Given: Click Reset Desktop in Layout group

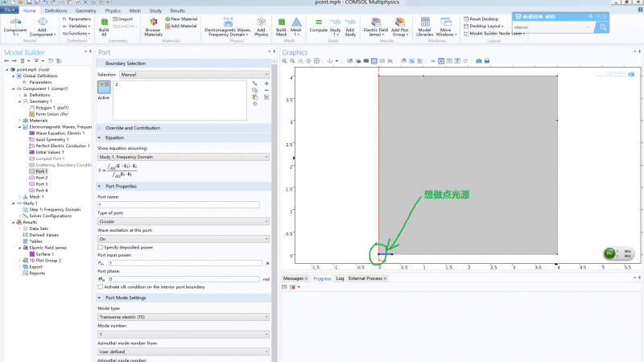Looking at the screenshot, I should pyautogui.click(x=485, y=18).
